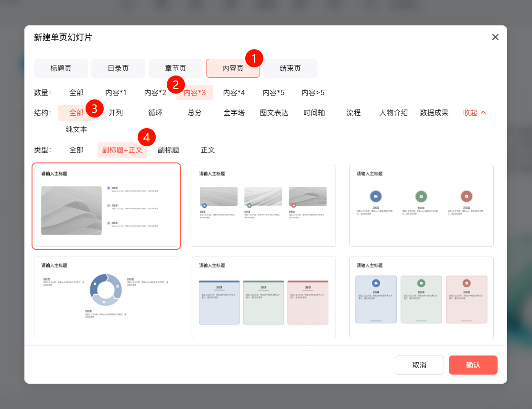This screenshot has width=532, height=409.
Task: Filter structure by 时间轴
Action: [x=314, y=113]
